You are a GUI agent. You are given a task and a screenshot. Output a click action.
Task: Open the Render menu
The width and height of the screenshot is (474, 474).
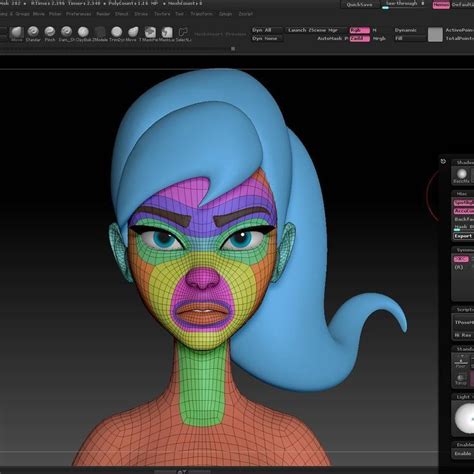click(x=103, y=14)
